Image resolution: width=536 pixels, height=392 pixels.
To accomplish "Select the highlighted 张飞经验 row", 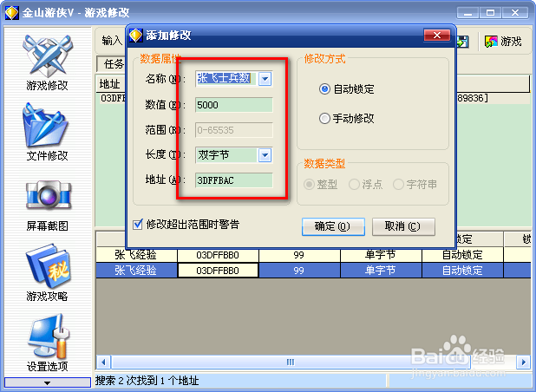I will pyautogui.click(x=313, y=271).
